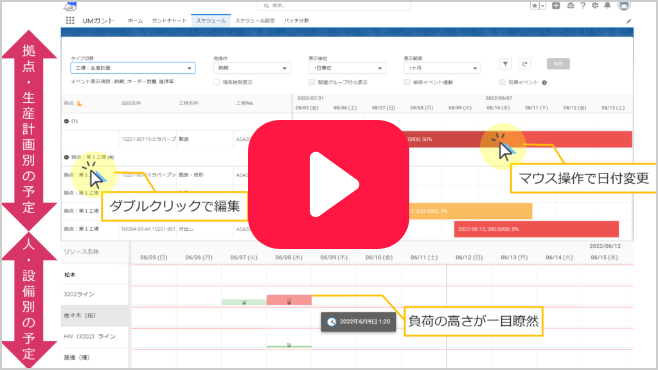
Task: Open the App Launcher grid icon
Action: (x=70, y=21)
